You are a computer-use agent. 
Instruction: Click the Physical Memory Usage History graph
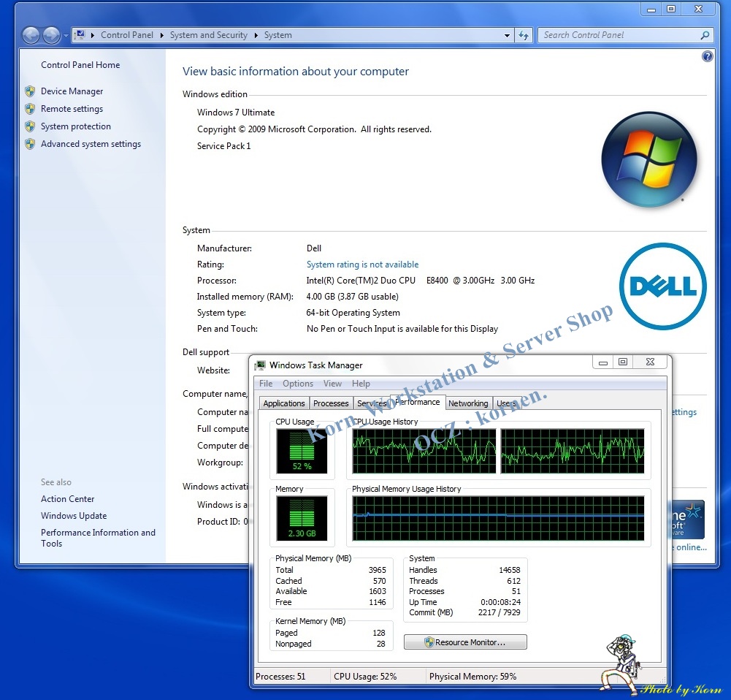(x=498, y=518)
